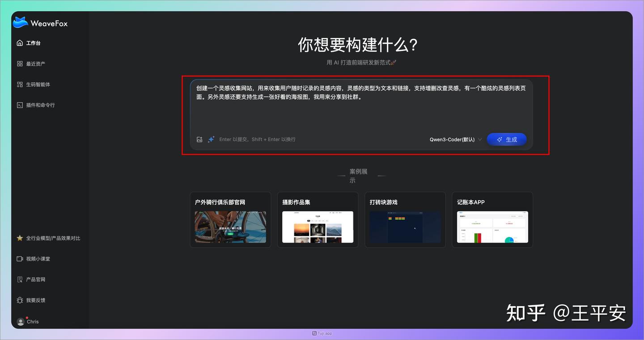The width and height of the screenshot is (644, 340).
Task: Open the Tuji.app link at the bottom
Action: tap(322, 333)
